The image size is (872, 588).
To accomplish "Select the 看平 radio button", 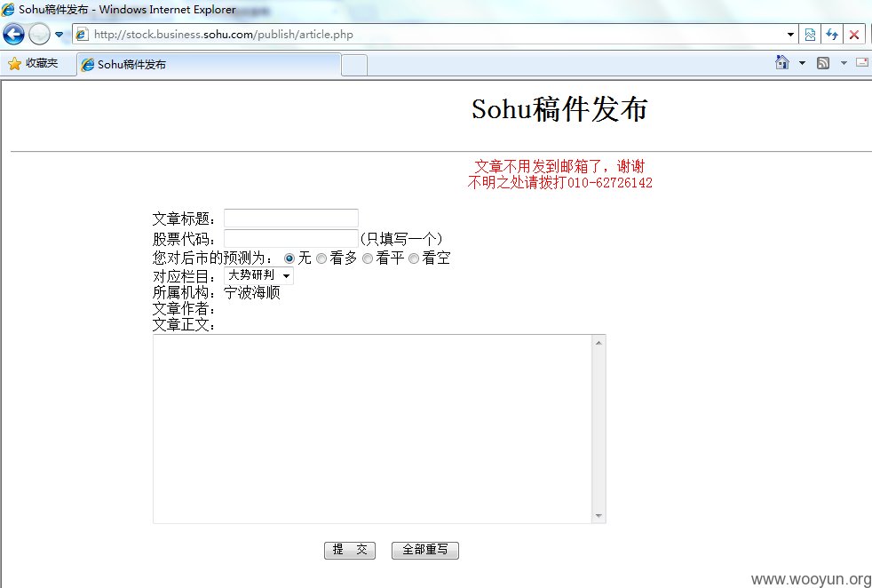I will 367,258.
